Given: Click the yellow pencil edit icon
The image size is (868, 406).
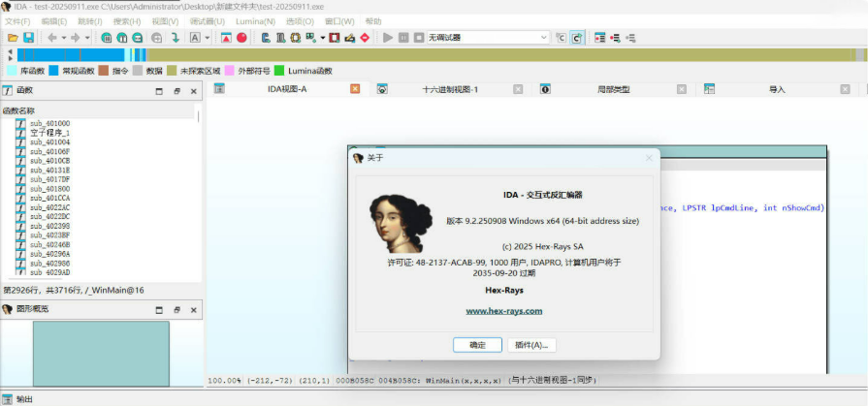Looking at the screenshot, I should click(x=349, y=38).
